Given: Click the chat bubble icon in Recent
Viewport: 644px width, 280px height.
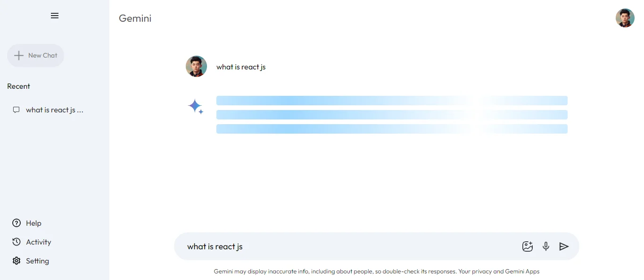Looking at the screenshot, I should coord(17,110).
